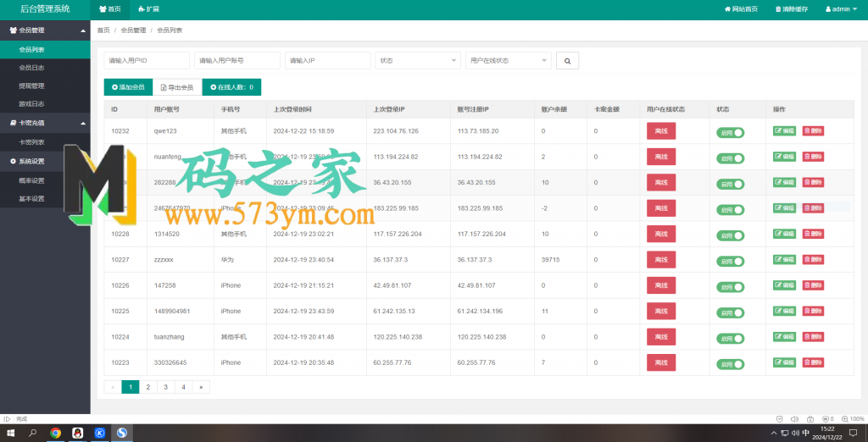Screen dimensions: 868x442
Task: Click 会员管理 breadcrumb link
Action: point(133,30)
